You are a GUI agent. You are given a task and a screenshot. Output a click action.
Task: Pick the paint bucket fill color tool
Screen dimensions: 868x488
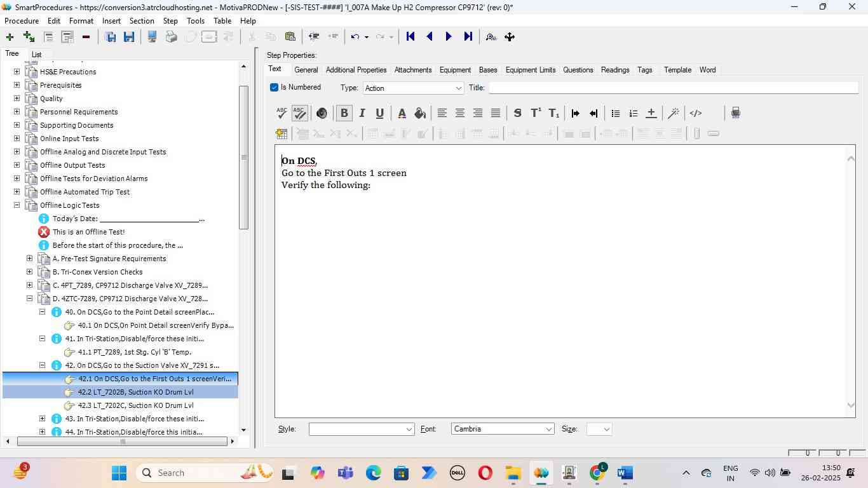click(419, 113)
